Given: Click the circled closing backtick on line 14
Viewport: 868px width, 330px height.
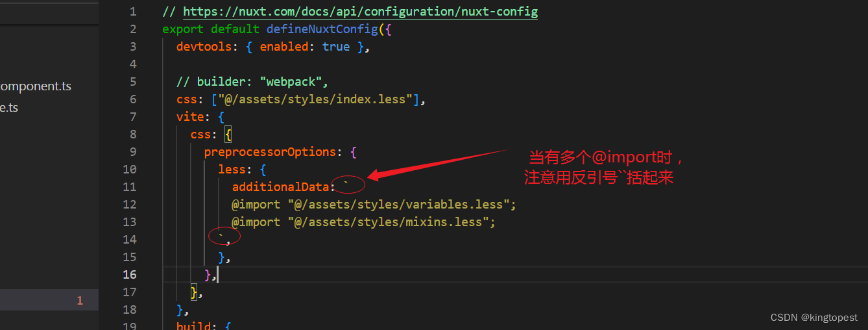Looking at the screenshot, I should 221,236.
